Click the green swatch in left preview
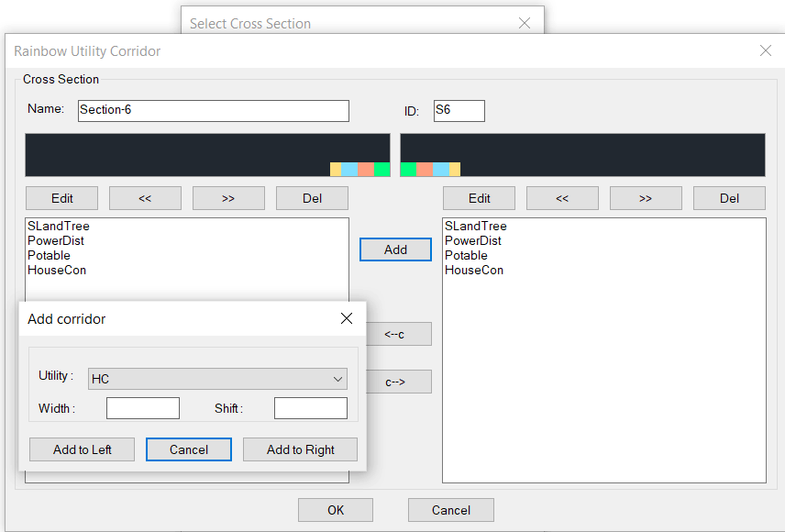This screenshot has height=532, width=785. coord(382,169)
